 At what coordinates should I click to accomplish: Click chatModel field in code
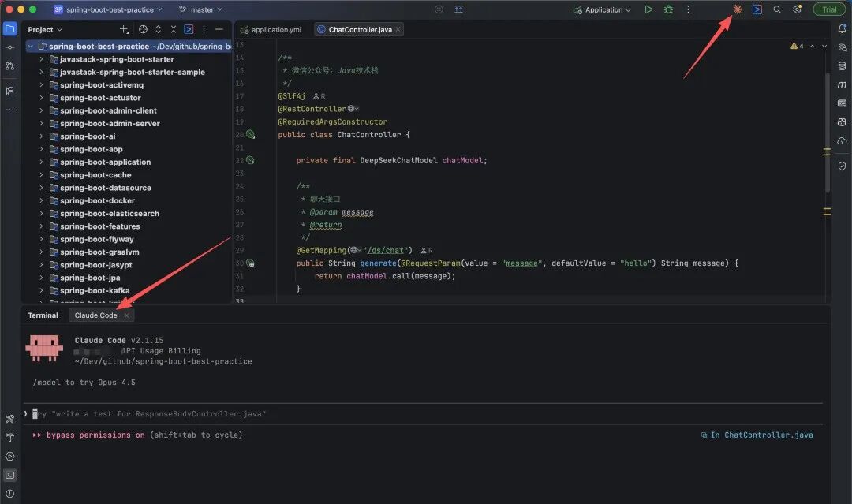click(462, 160)
